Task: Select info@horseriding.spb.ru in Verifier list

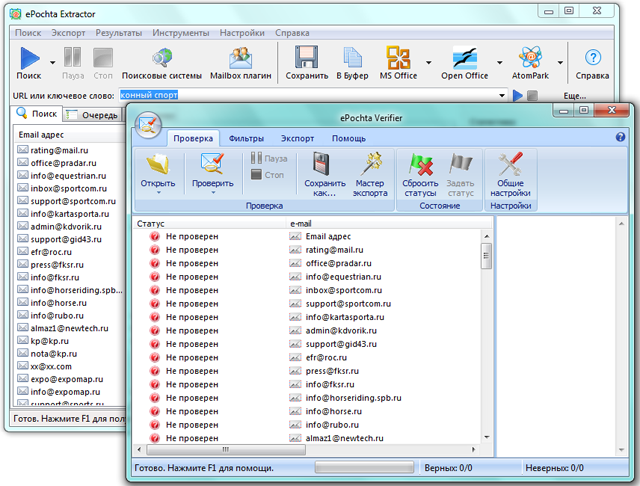Action: (309, 398)
